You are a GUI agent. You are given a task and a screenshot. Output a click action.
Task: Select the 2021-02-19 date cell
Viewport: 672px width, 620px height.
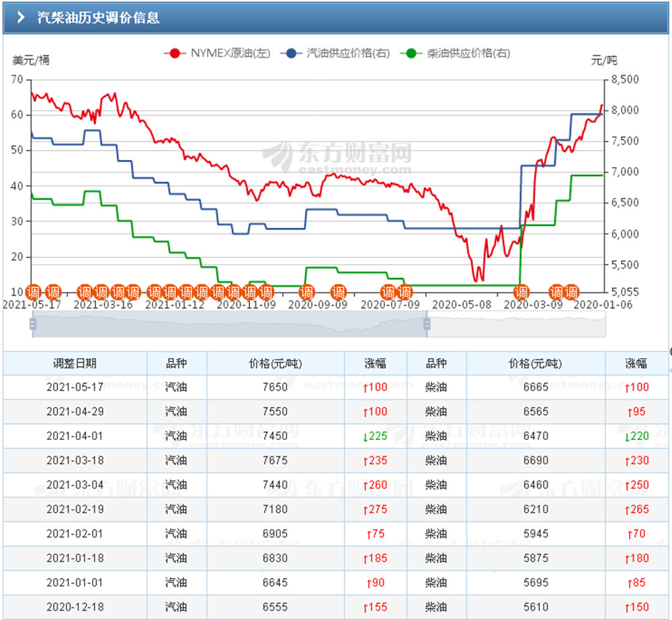[x=75, y=509]
